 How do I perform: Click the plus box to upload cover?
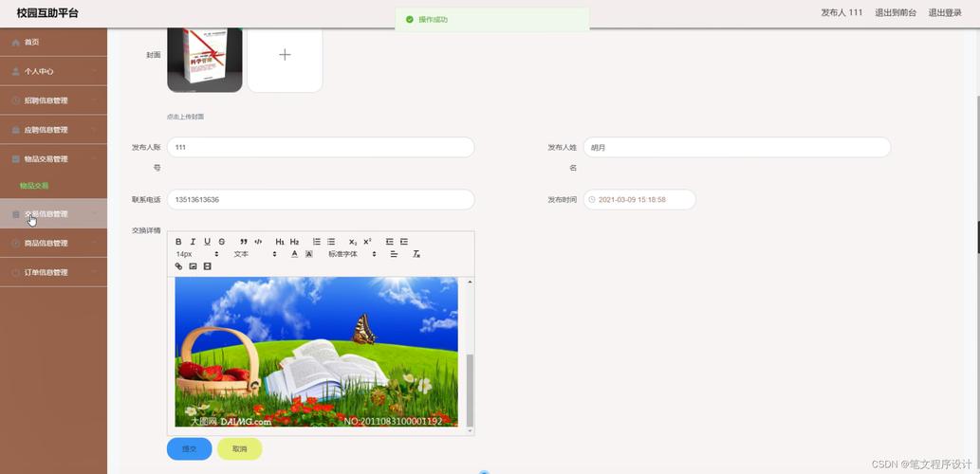[x=285, y=55]
